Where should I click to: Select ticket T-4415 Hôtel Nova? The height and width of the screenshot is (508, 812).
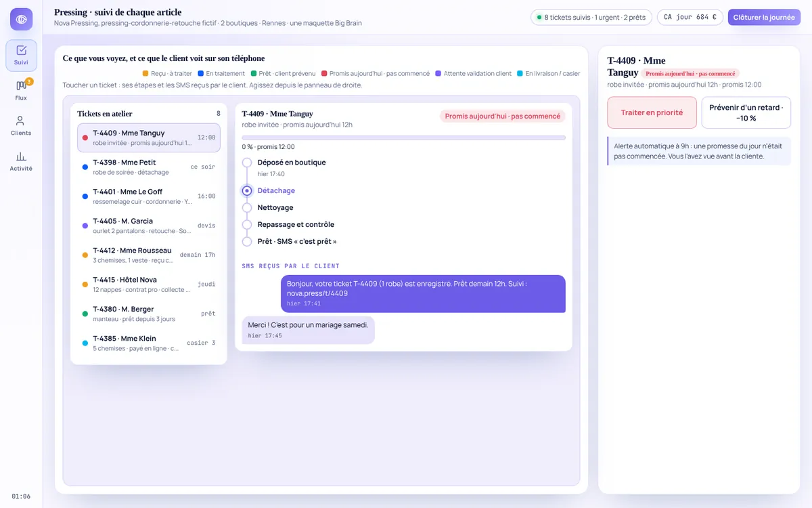pyautogui.click(x=148, y=284)
